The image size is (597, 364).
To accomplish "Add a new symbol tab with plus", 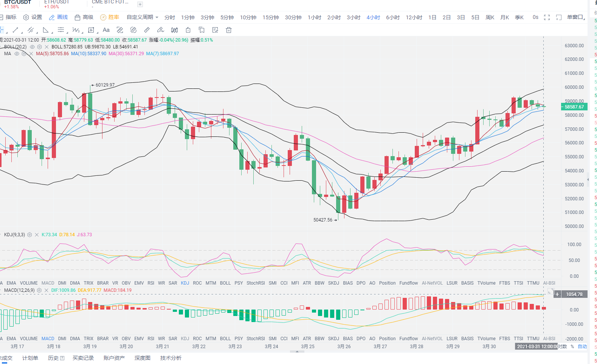I will (x=140, y=5).
